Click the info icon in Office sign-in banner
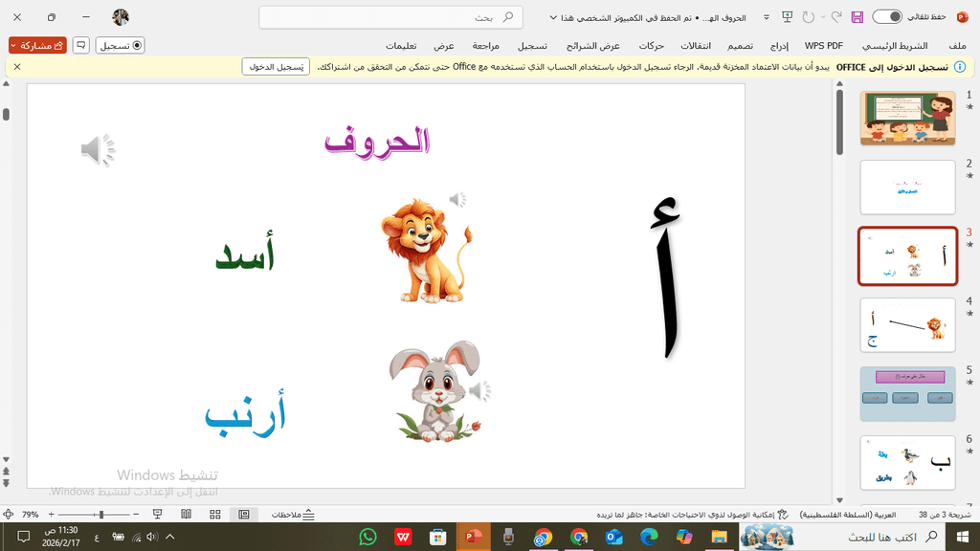 (960, 67)
